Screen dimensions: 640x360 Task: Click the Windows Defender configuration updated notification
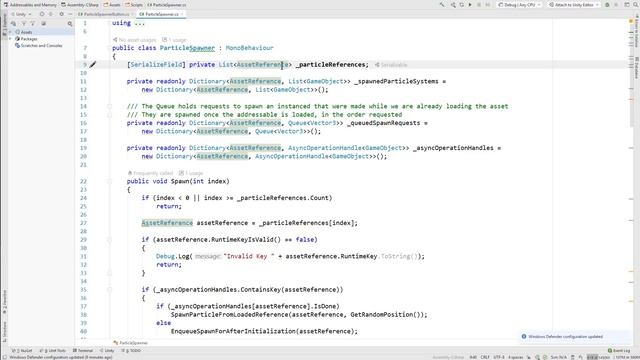pyautogui.click(x=576, y=337)
